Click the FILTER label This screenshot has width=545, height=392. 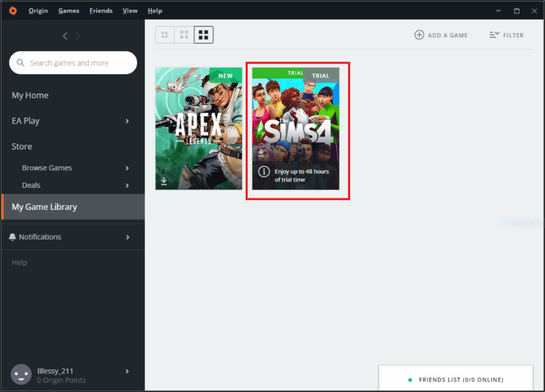click(513, 36)
